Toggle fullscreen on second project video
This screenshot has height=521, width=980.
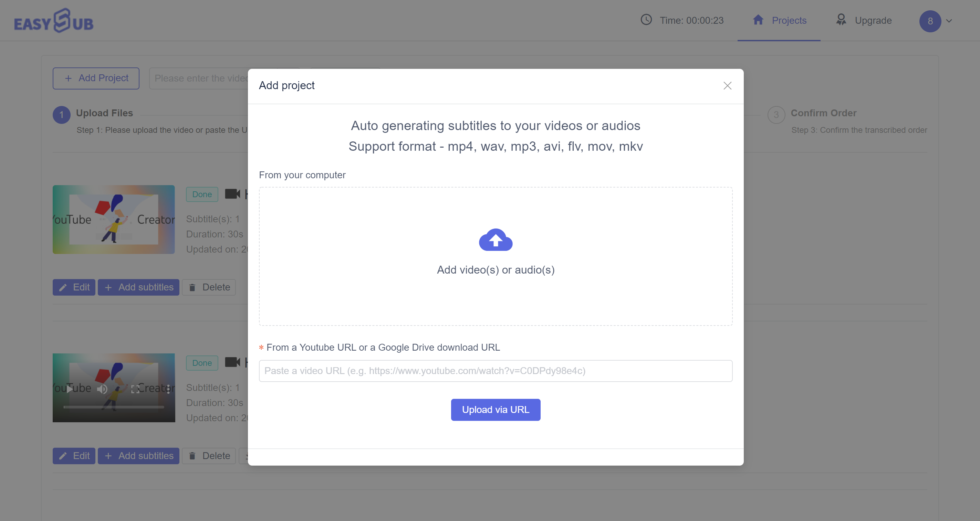[x=135, y=389]
